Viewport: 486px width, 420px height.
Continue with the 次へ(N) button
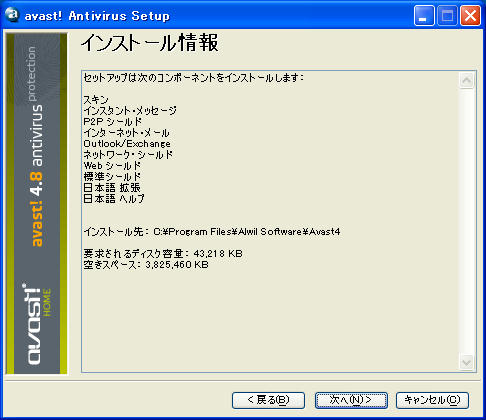351,400
